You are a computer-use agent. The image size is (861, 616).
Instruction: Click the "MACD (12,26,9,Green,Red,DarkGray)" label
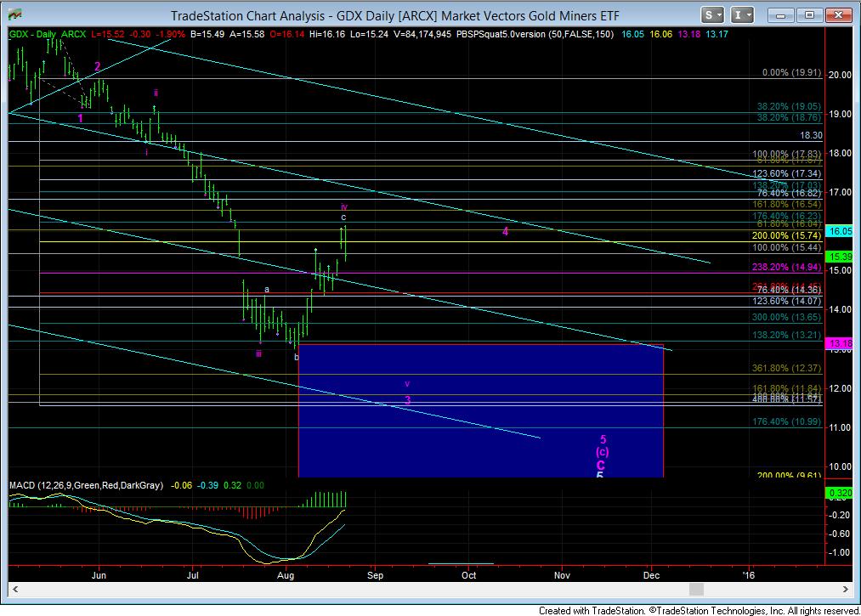(x=86, y=485)
